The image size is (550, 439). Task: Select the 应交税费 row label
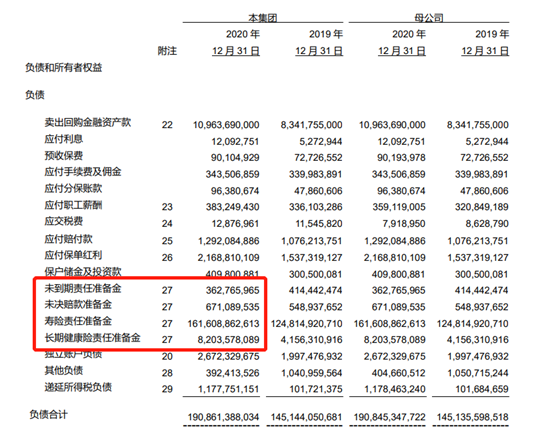[x=64, y=222]
